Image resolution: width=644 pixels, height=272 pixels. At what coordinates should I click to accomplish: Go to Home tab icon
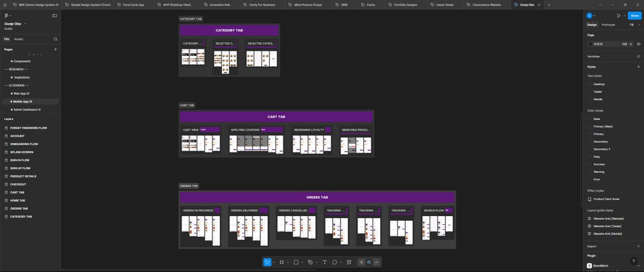[x=5, y=4]
